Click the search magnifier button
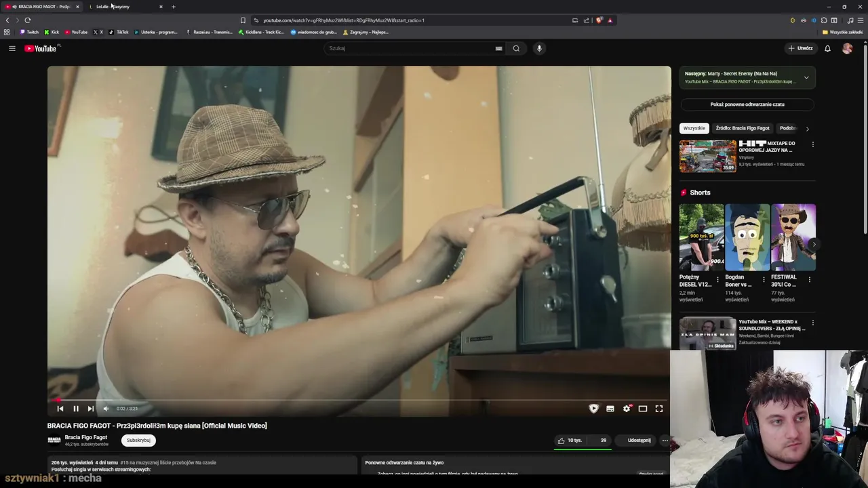Screen dimensions: 868x488 (516, 48)
